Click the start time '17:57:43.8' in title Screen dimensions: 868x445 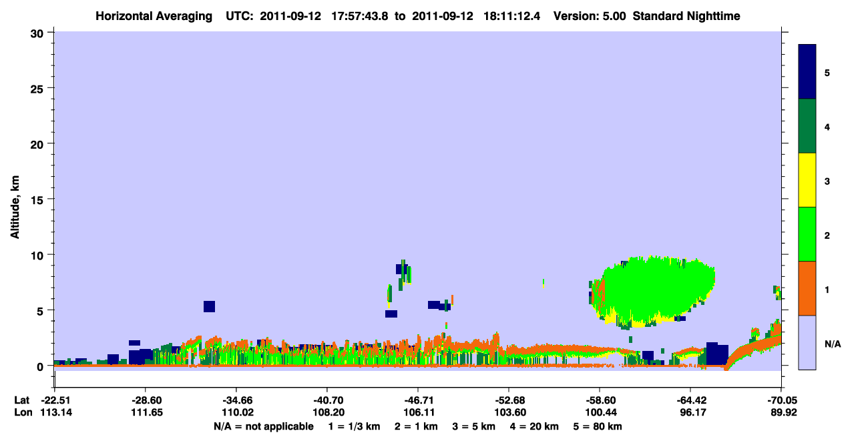(x=361, y=16)
